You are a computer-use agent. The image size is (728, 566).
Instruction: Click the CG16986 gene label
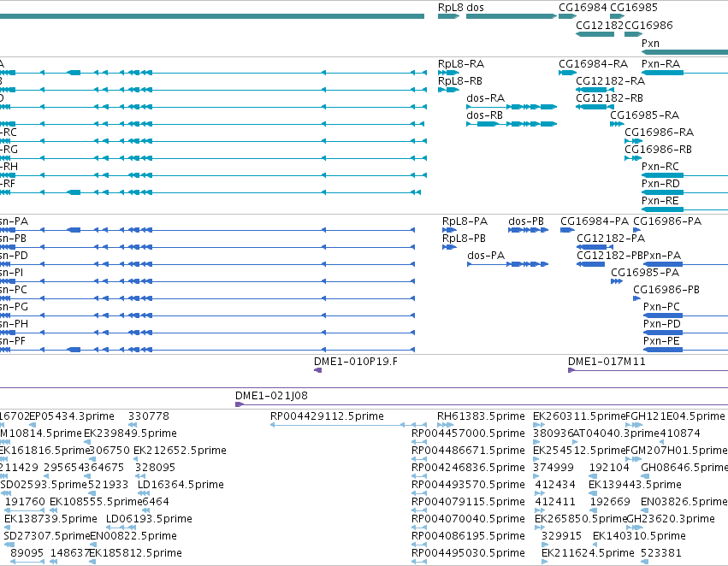(x=648, y=26)
